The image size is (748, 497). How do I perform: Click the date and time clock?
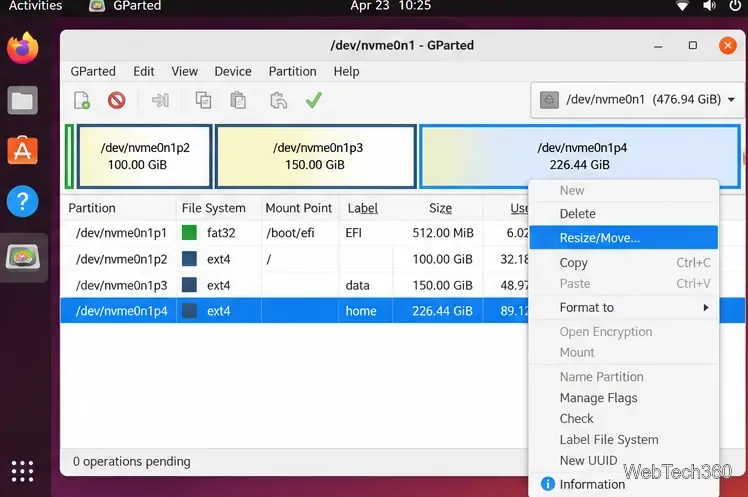(x=390, y=6)
